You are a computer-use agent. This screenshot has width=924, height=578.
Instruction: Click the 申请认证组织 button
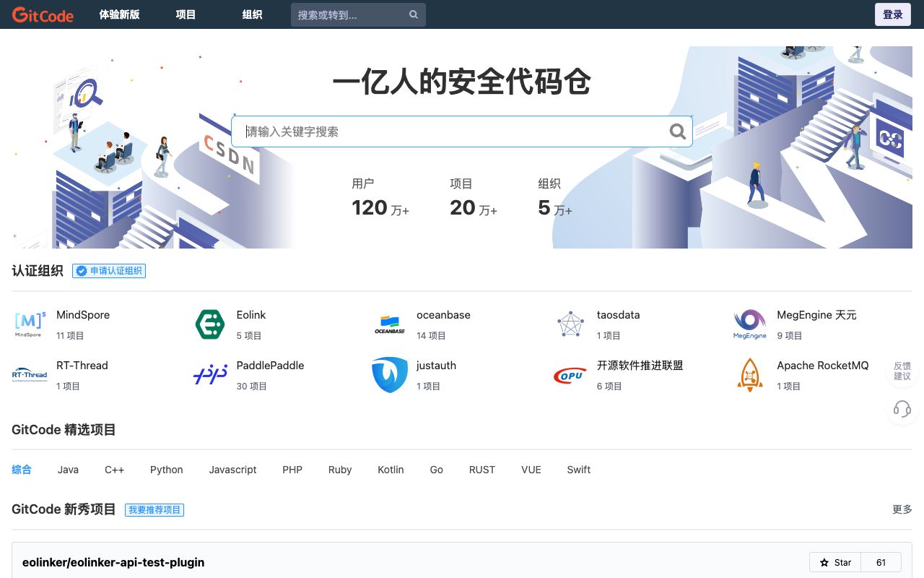pyautogui.click(x=109, y=271)
